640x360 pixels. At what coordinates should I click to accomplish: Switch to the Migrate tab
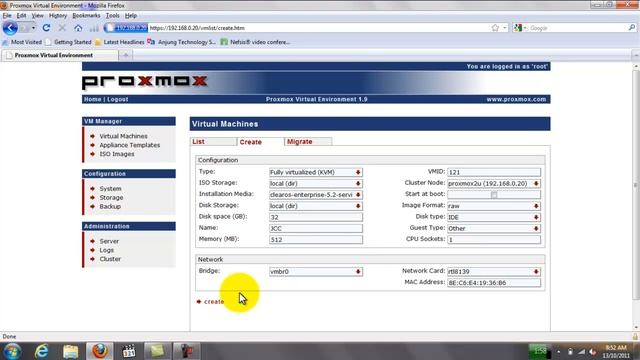[308, 141]
